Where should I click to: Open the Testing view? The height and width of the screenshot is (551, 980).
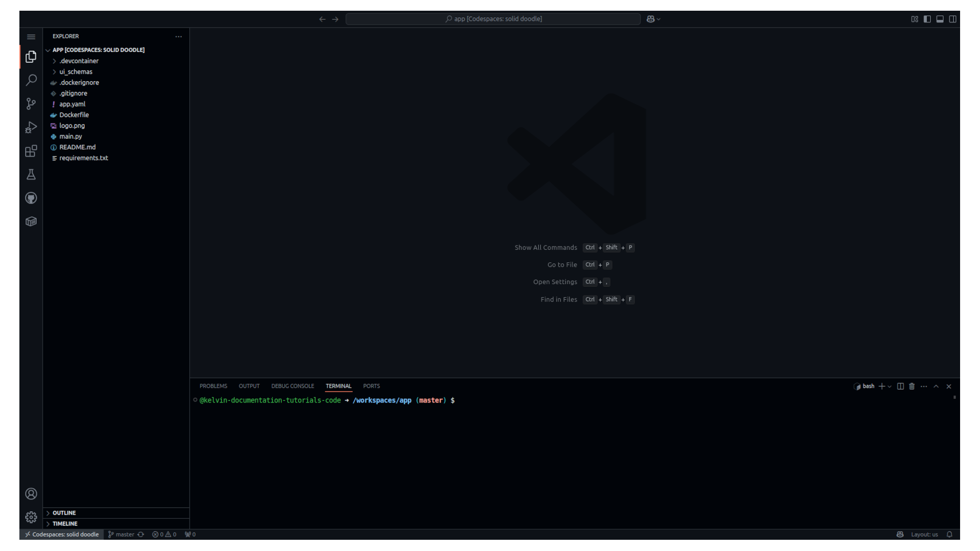pyautogui.click(x=31, y=174)
